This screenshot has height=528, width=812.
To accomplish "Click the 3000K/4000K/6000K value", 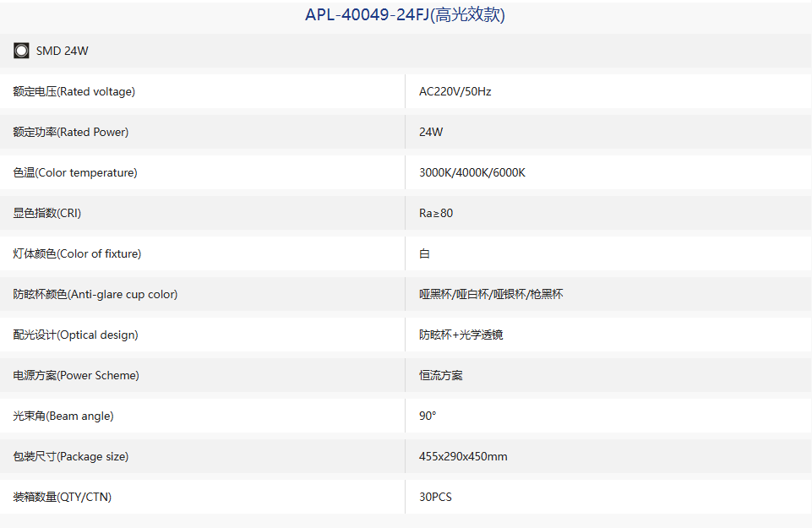I will [x=472, y=172].
